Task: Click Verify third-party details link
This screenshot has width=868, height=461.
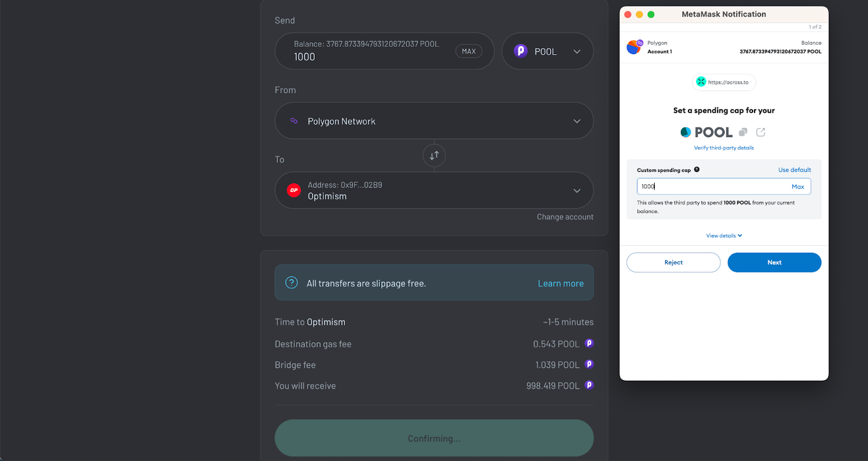Action: point(724,148)
